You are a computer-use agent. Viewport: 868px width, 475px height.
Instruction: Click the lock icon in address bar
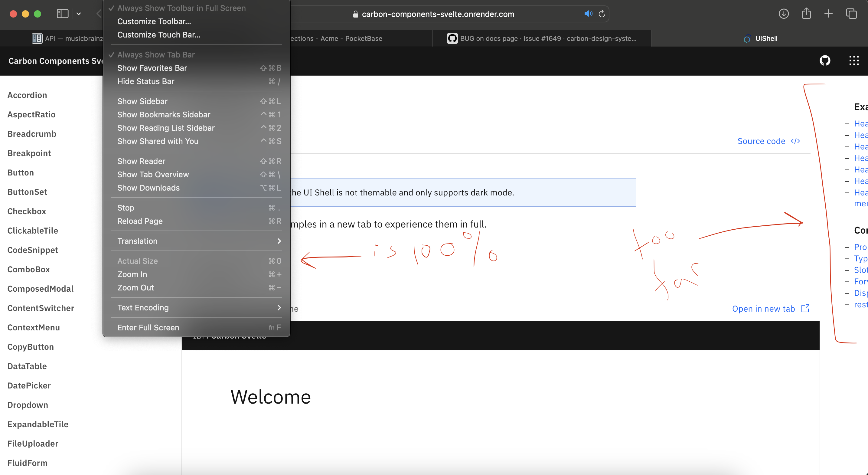[355, 14]
